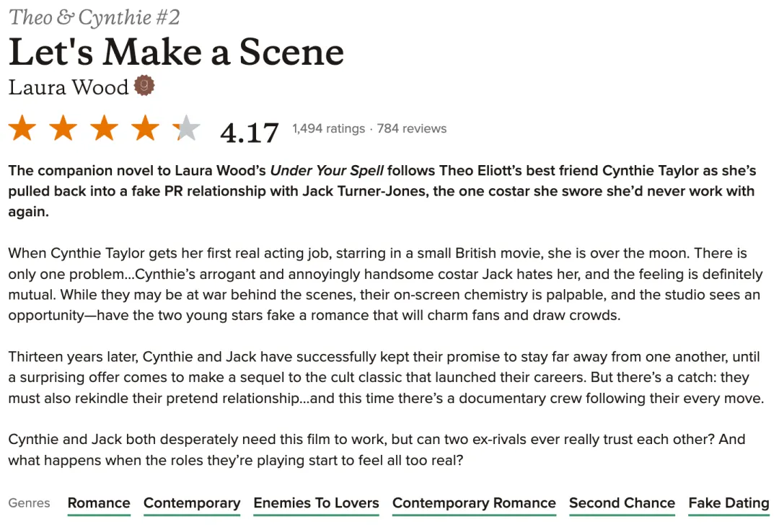This screenshot has height=532, width=779.
Task: Click the Goodreads author badge icon
Action: pyautogui.click(x=145, y=87)
